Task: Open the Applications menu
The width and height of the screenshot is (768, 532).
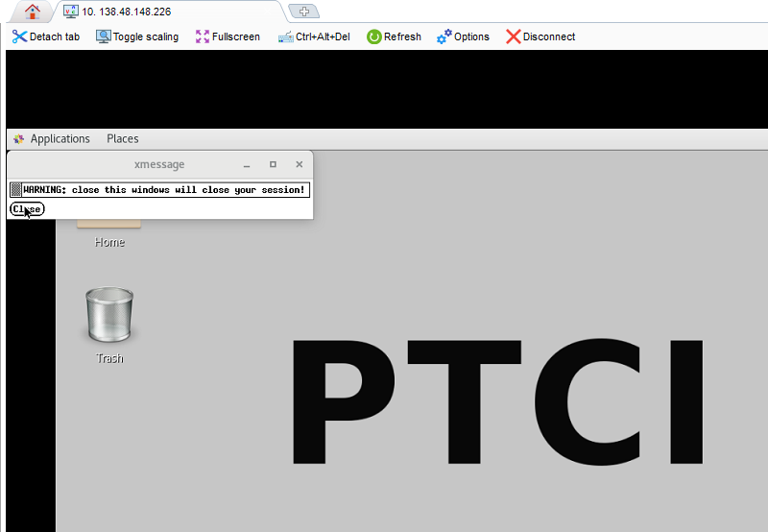Action: pos(60,139)
